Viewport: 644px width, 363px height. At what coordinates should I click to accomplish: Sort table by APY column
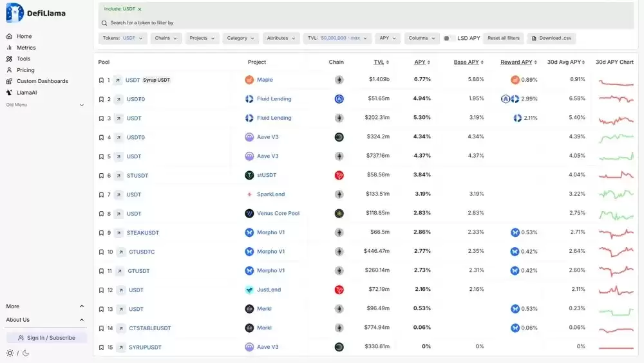(x=422, y=62)
